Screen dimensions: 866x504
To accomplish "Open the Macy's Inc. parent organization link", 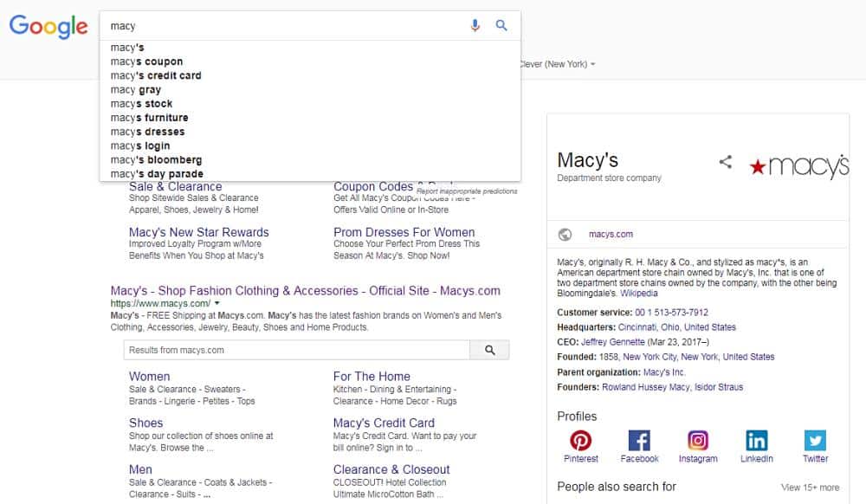I will coord(664,372).
